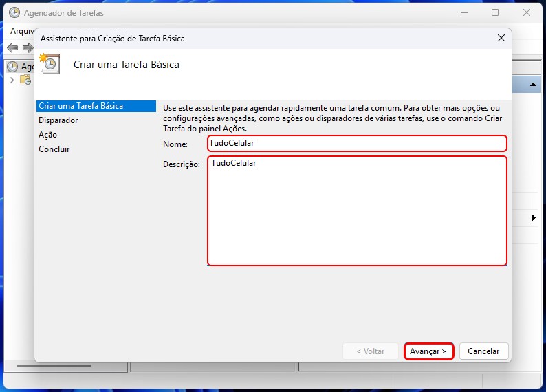Minimize the Agendador de Tarefas window
Viewport: 546px width, 392px height.
[x=463, y=12]
